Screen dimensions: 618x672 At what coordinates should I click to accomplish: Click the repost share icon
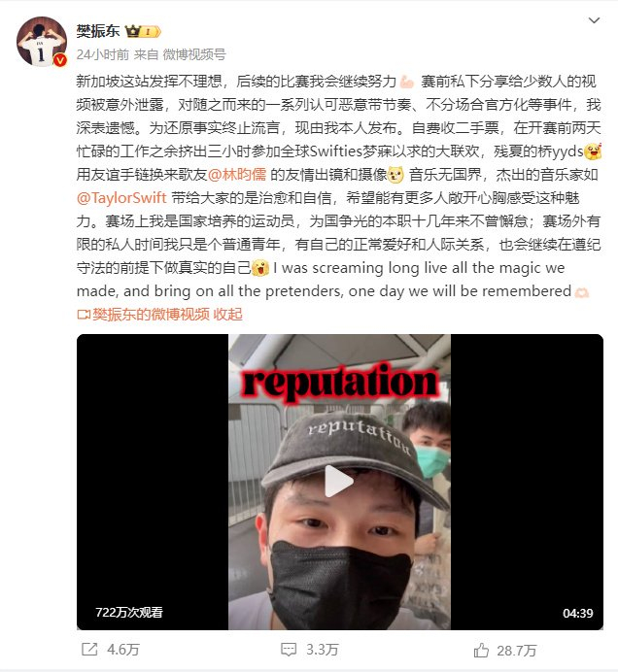click(89, 650)
